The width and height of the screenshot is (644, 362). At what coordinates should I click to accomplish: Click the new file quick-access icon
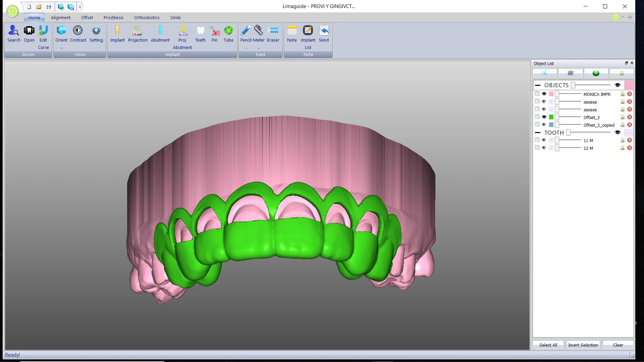tap(29, 7)
